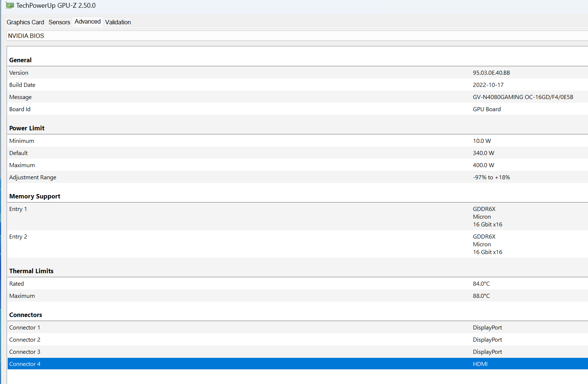Select the Advanced tab

point(88,22)
